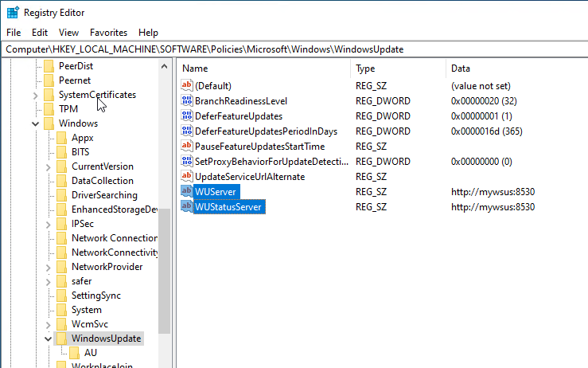Click the CurrentVersion folder icon

tap(61, 166)
